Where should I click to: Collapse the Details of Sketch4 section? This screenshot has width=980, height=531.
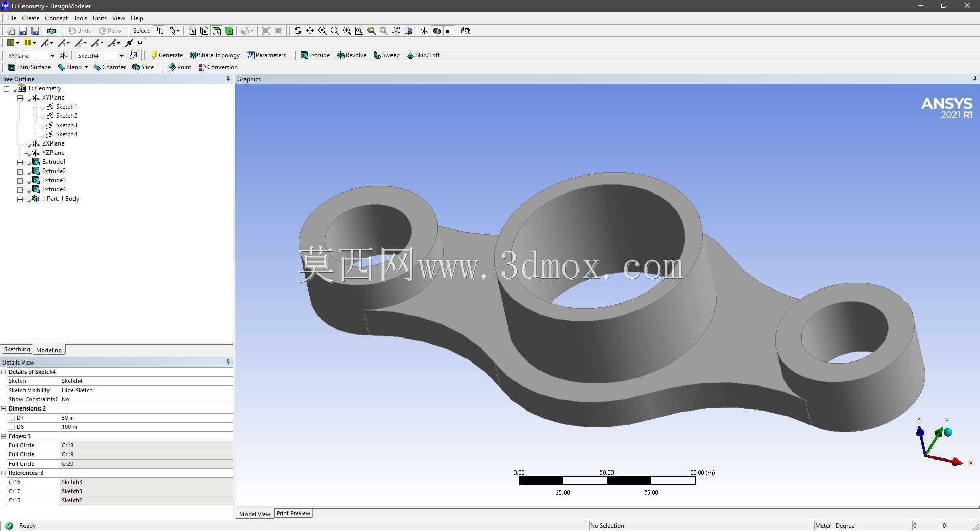coord(4,372)
